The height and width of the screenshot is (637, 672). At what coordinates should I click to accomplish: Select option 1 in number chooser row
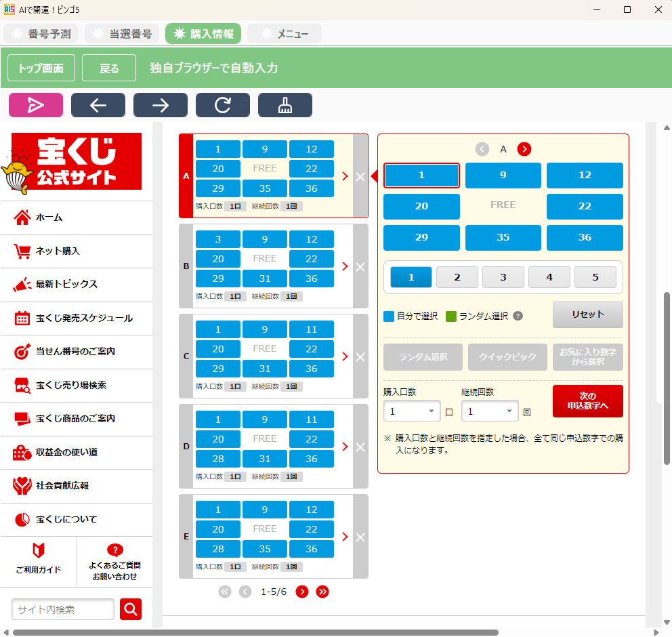pos(411,277)
